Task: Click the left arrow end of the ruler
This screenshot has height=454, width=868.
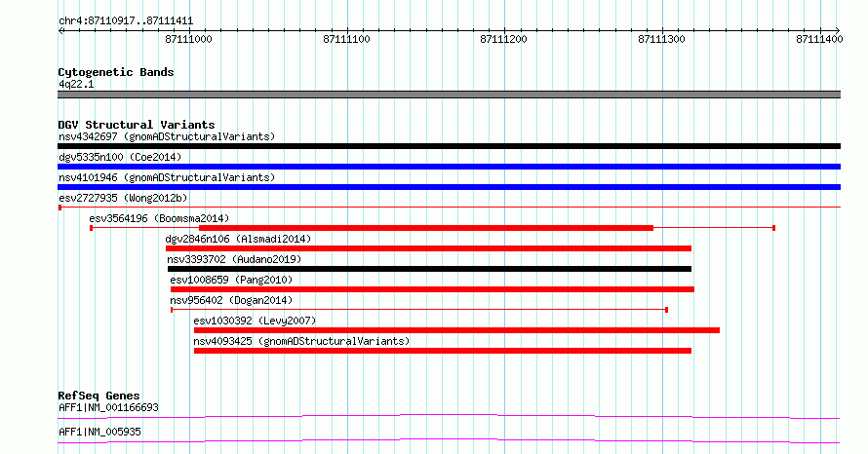Action: coord(60,31)
